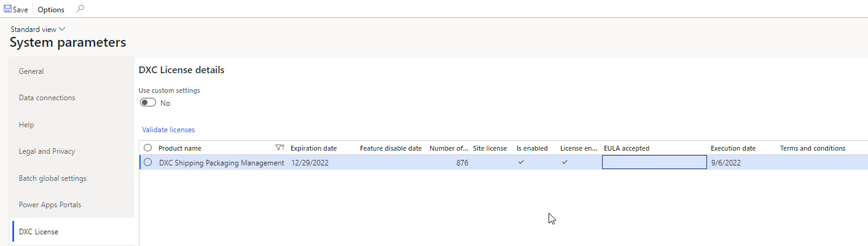Image resolution: width=868 pixels, height=246 pixels.
Task: Open the Help tab
Action: 26,125
